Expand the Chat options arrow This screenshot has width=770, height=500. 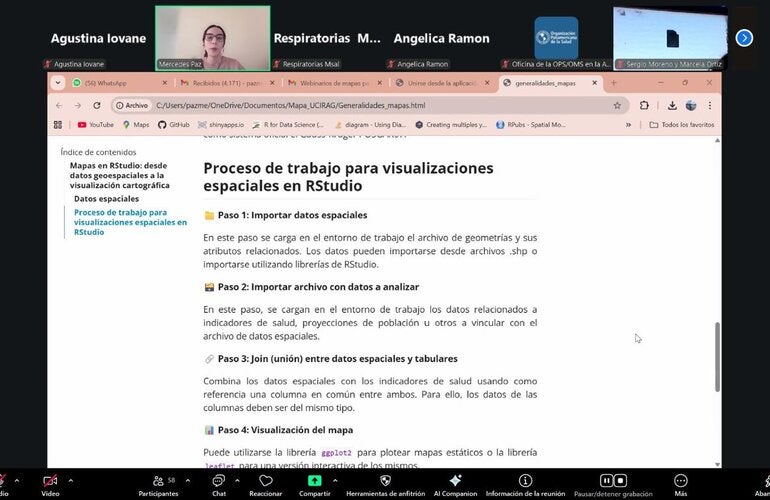pyautogui.click(x=237, y=480)
